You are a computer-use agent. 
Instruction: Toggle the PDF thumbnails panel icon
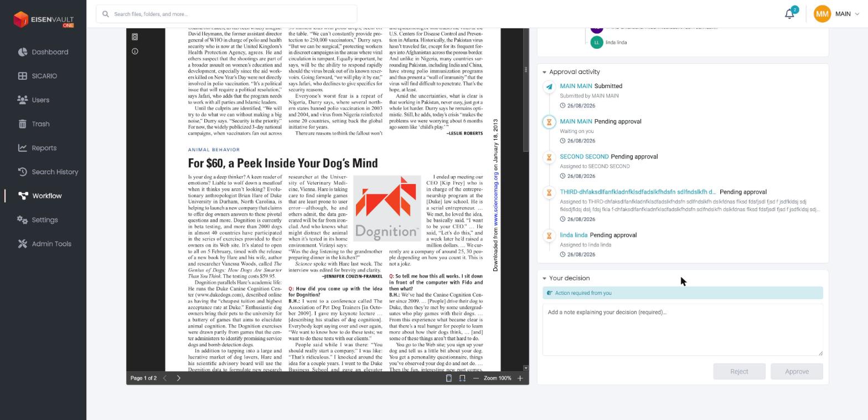coord(135,37)
